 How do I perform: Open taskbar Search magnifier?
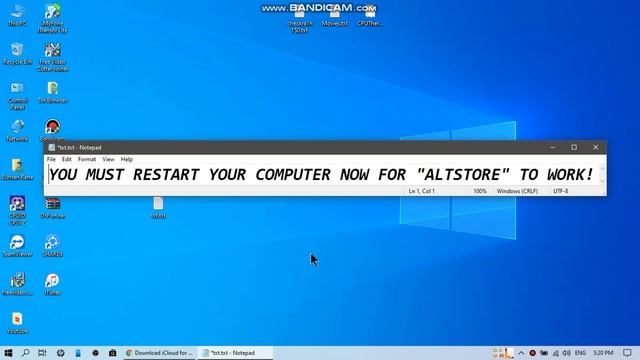point(25,353)
